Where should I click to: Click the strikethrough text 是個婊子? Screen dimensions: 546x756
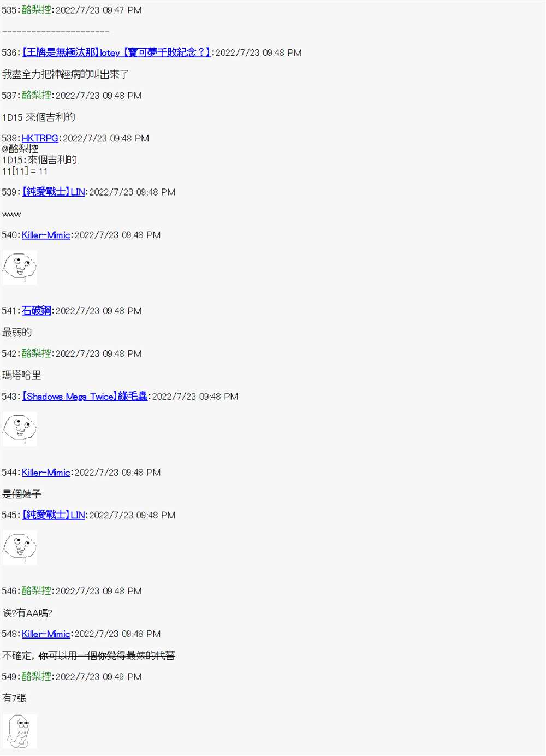coord(22,494)
